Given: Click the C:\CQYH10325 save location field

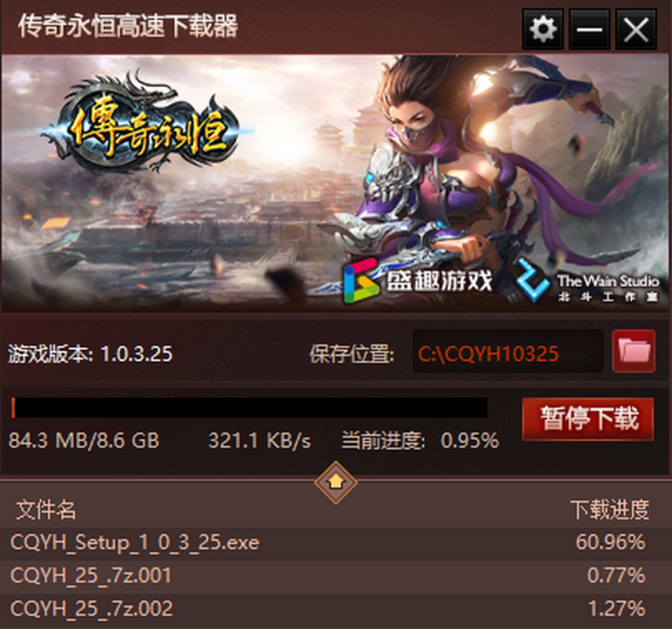Looking at the screenshot, I should click(x=508, y=352).
